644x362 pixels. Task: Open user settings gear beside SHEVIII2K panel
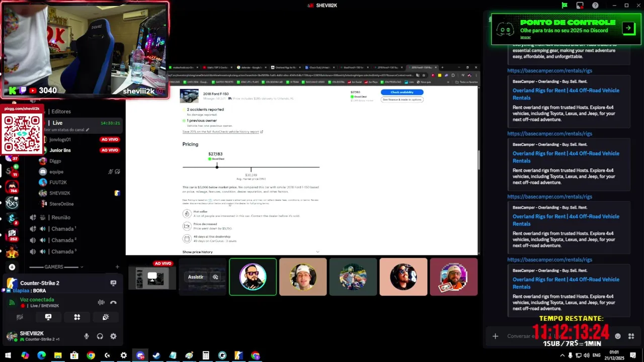click(113, 336)
